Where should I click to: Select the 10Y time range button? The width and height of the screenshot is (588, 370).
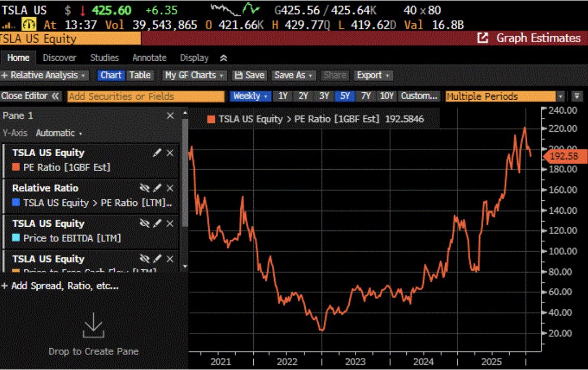(387, 96)
